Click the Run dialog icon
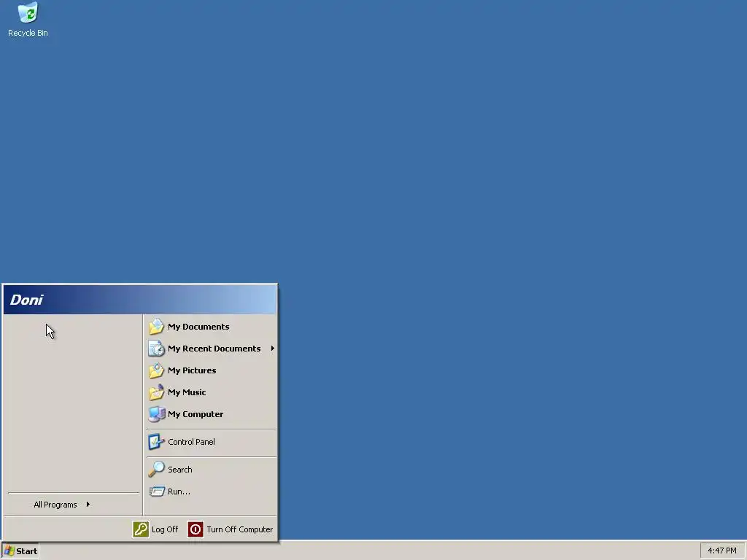Screen dimensions: 747x560 point(156,491)
